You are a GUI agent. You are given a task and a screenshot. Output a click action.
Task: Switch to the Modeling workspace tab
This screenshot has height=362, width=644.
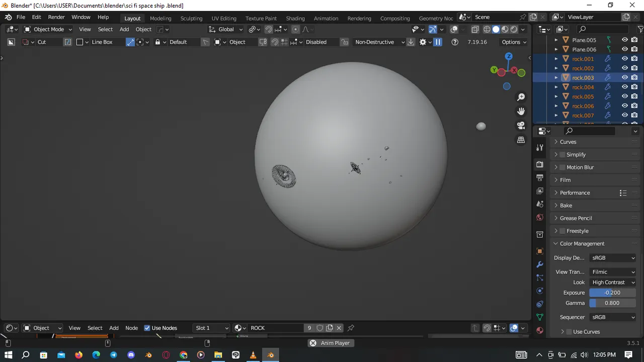160,18
